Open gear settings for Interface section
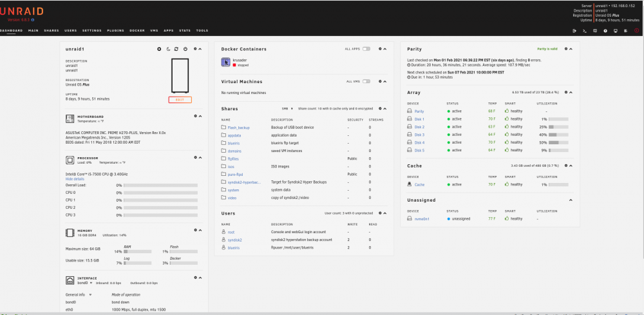The image size is (644, 315). 195,278
